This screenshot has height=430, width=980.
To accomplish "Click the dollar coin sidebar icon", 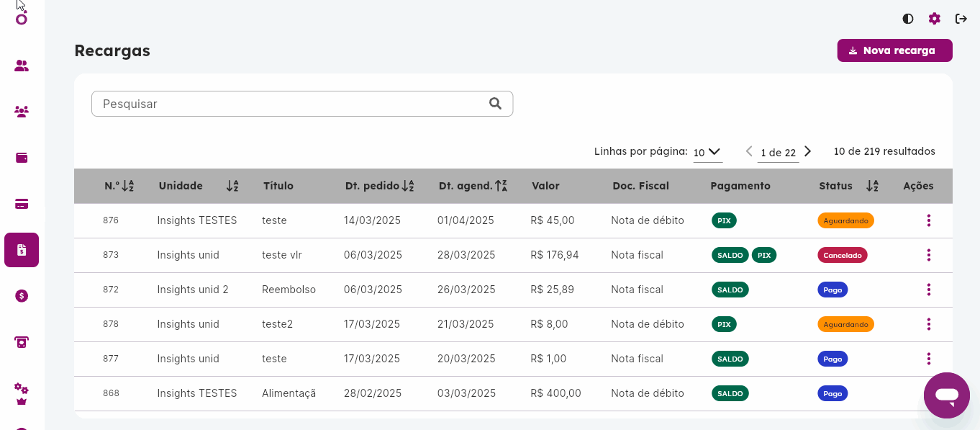I will [22, 295].
